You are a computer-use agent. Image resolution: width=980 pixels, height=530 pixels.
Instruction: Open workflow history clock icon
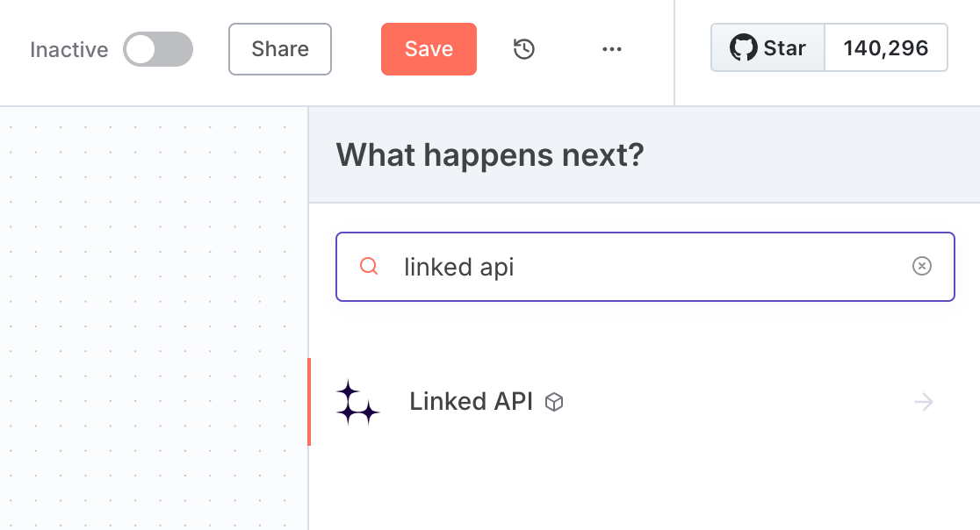pyautogui.click(x=523, y=48)
